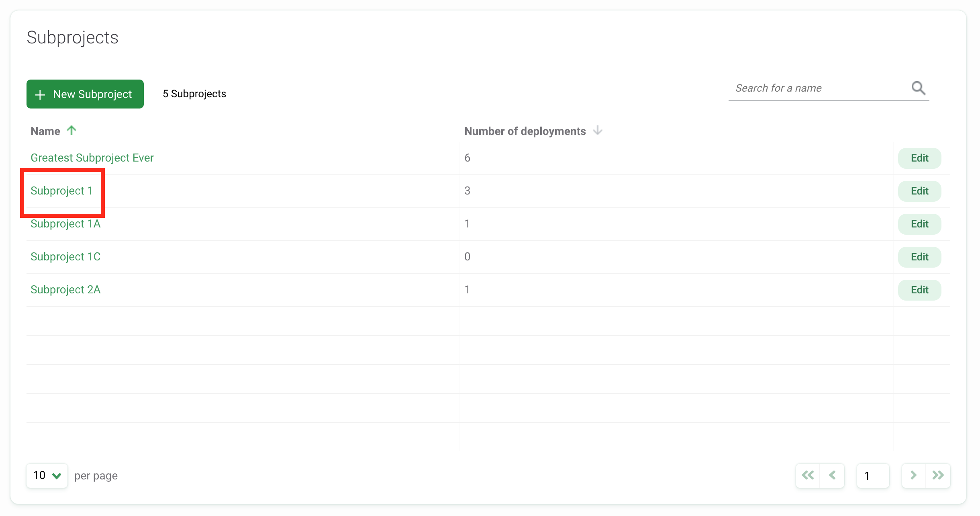Edit the Subproject 1 row
The image size is (980, 516).
coord(919,191)
